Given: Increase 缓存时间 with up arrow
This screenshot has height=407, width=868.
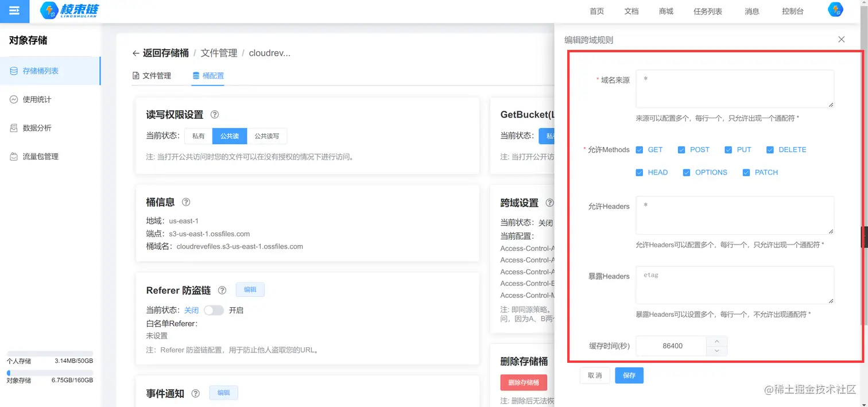Looking at the screenshot, I should (x=717, y=341).
